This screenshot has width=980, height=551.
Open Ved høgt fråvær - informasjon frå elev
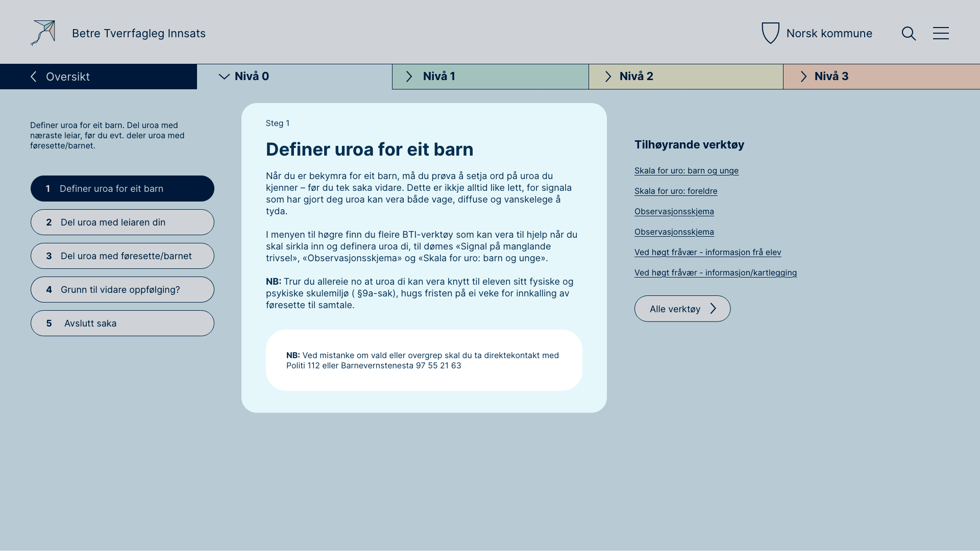[707, 252]
